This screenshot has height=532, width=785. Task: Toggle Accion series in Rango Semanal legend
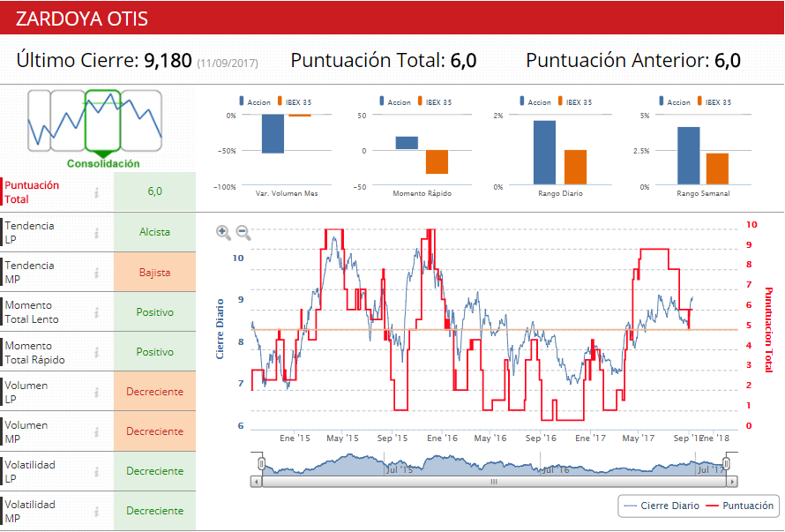[675, 101]
